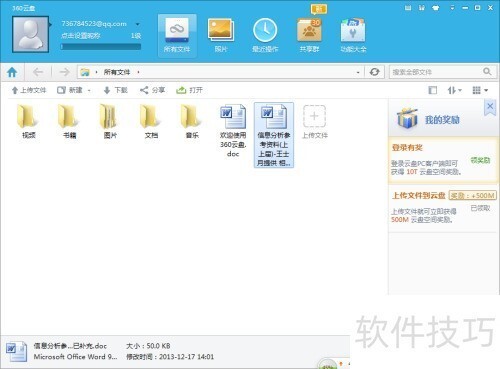This screenshot has height=369, width=500.
Task: Click the magnifier search icon
Action: [487, 72]
